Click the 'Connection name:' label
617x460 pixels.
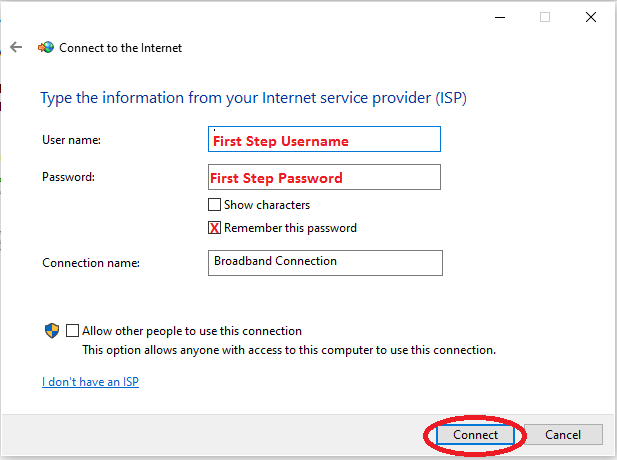pos(90,263)
